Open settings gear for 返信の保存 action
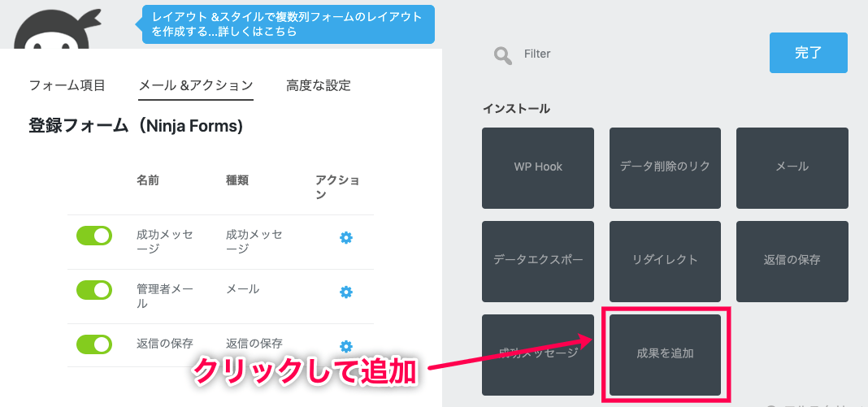 [346, 346]
